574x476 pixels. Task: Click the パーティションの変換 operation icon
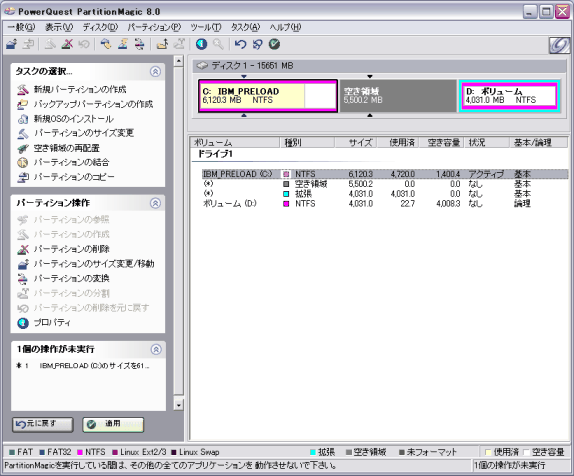tap(23, 279)
